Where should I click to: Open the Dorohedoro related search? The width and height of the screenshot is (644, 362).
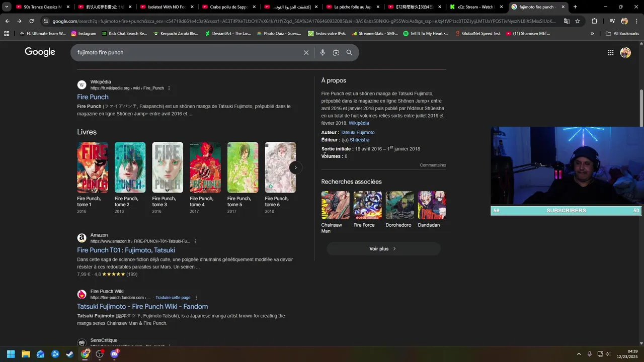[x=399, y=210]
